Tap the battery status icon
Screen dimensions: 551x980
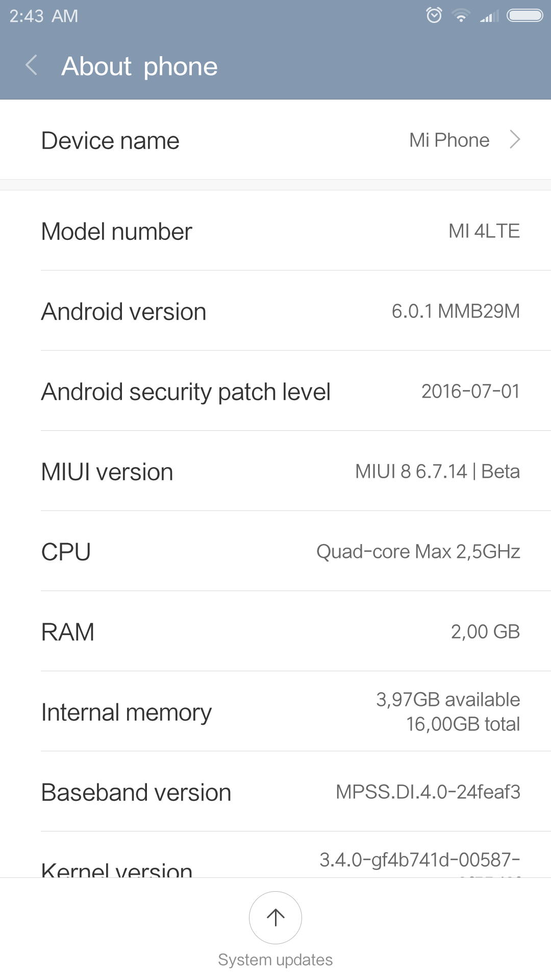click(524, 16)
